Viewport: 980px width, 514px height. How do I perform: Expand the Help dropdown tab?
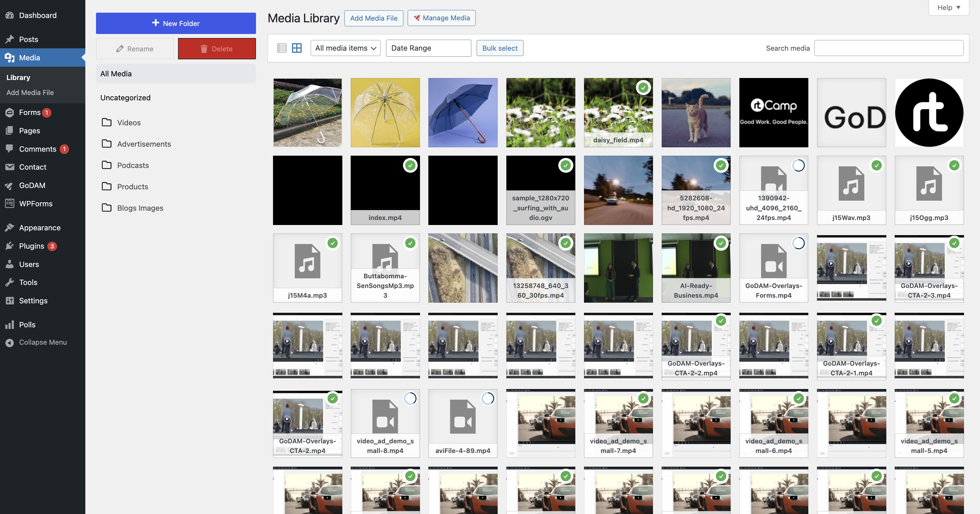click(x=949, y=8)
